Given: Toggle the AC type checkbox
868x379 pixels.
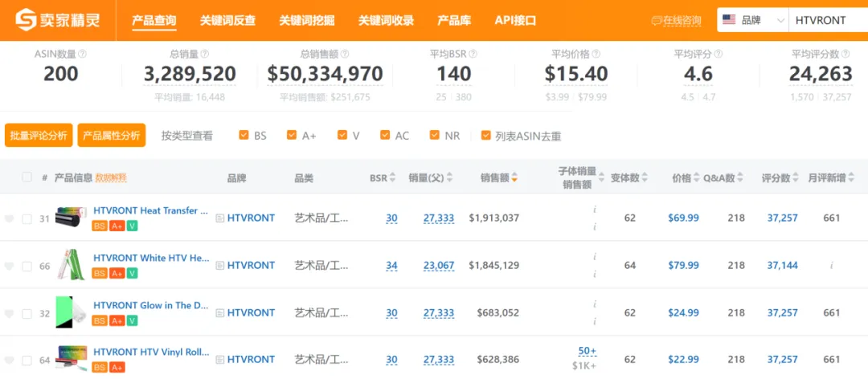Looking at the screenshot, I should click(385, 135).
